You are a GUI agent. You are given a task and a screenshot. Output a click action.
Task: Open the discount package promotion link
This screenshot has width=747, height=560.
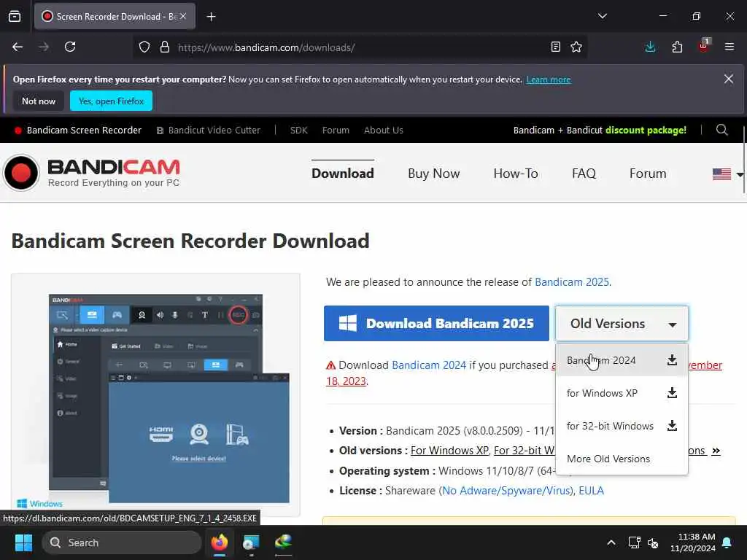[x=600, y=130]
